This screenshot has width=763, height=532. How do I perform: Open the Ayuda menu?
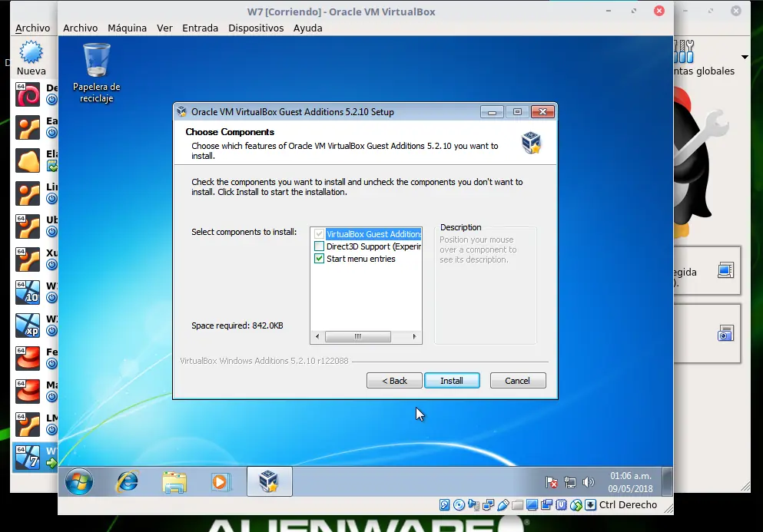pos(307,28)
